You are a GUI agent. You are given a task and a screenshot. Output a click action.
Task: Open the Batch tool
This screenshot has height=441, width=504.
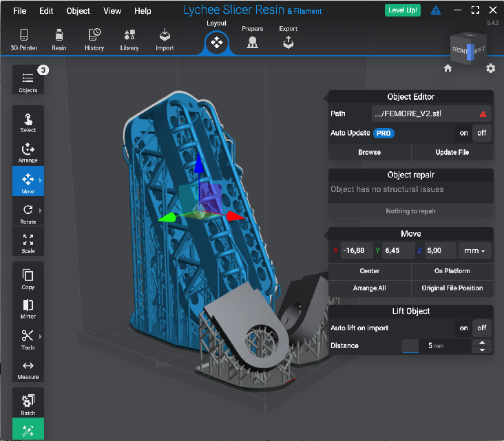click(x=28, y=404)
